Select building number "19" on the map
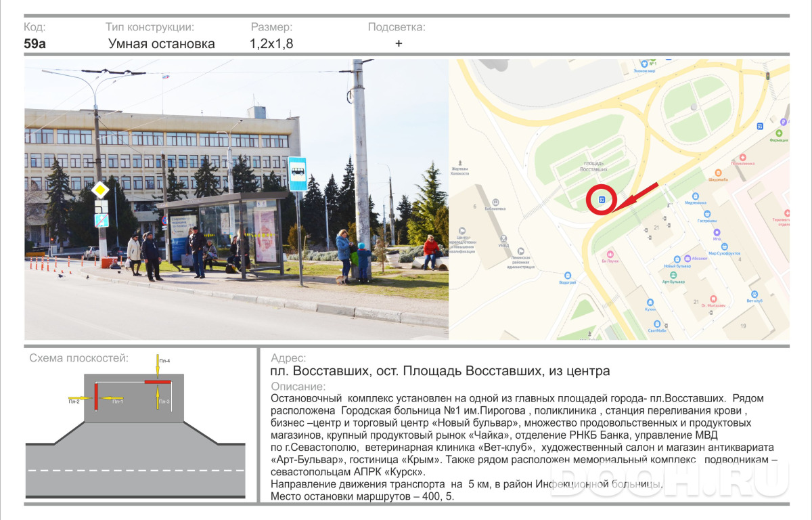Image resolution: width=812 pixels, height=520 pixels. 742,326
